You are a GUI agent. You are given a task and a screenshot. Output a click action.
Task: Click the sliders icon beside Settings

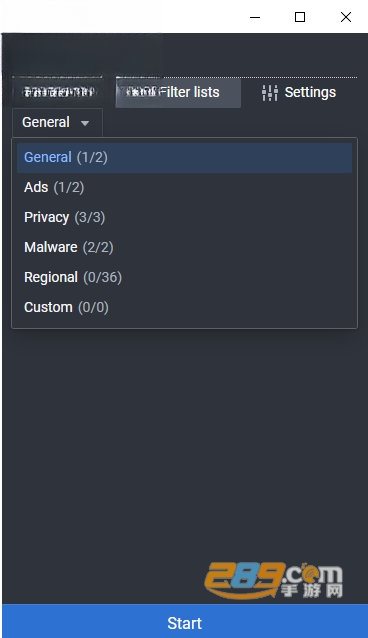pos(269,93)
